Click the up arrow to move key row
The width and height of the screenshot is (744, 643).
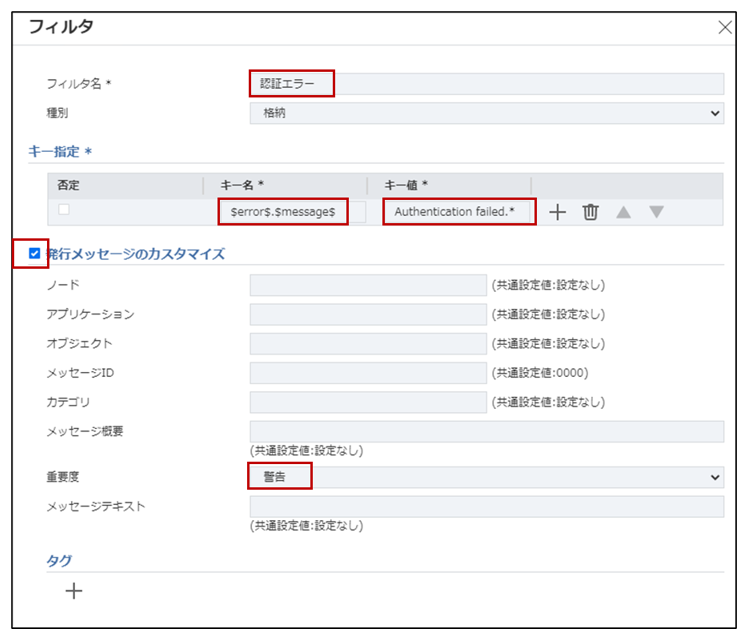pos(624,212)
